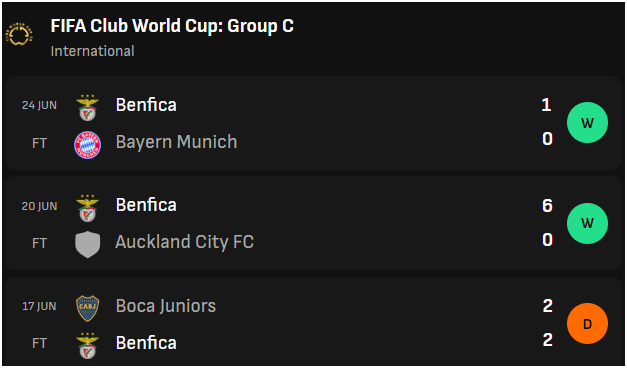Screen dimensions: 627x368
Task: Click the International subtitle label
Action: click(x=92, y=51)
